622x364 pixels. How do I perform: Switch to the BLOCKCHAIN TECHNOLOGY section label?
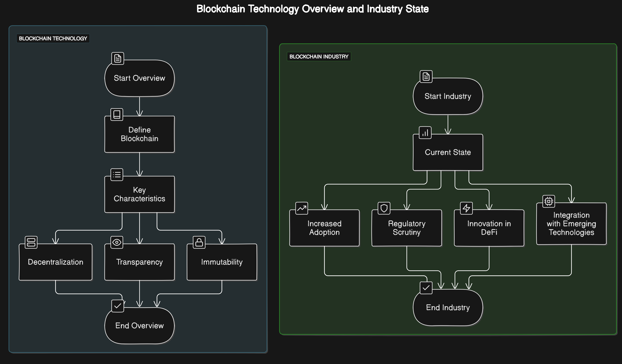click(x=53, y=39)
